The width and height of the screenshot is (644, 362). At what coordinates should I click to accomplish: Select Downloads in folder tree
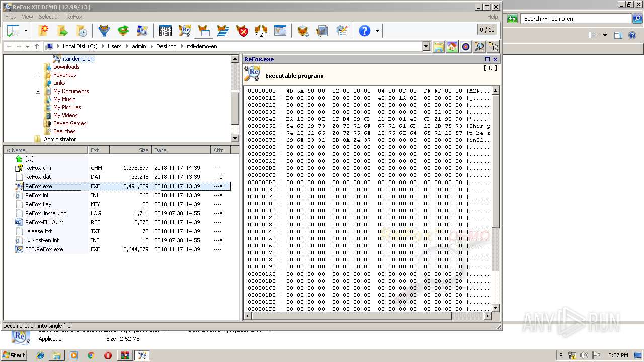(x=66, y=67)
